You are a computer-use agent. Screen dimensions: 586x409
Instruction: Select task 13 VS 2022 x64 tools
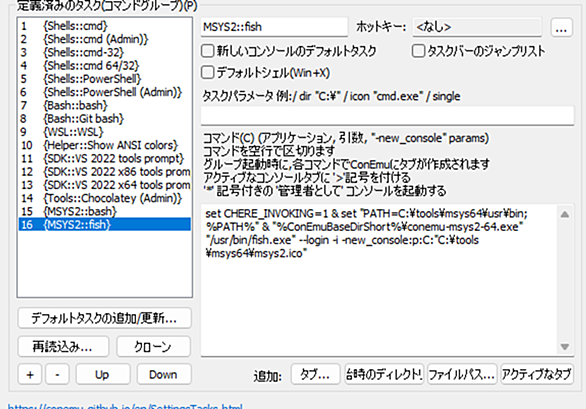[x=105, y=185]
